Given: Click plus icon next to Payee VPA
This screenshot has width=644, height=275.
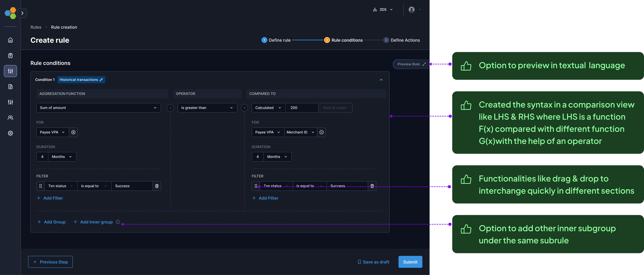Looking at the screenshot, I should [73, 132].
